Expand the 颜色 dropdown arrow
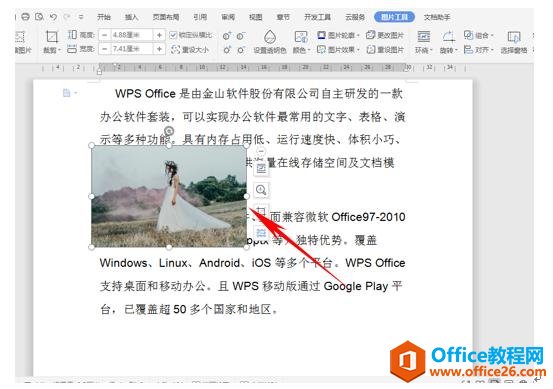The height and width of the screenshot is (389, 553). tap(309, 50)
